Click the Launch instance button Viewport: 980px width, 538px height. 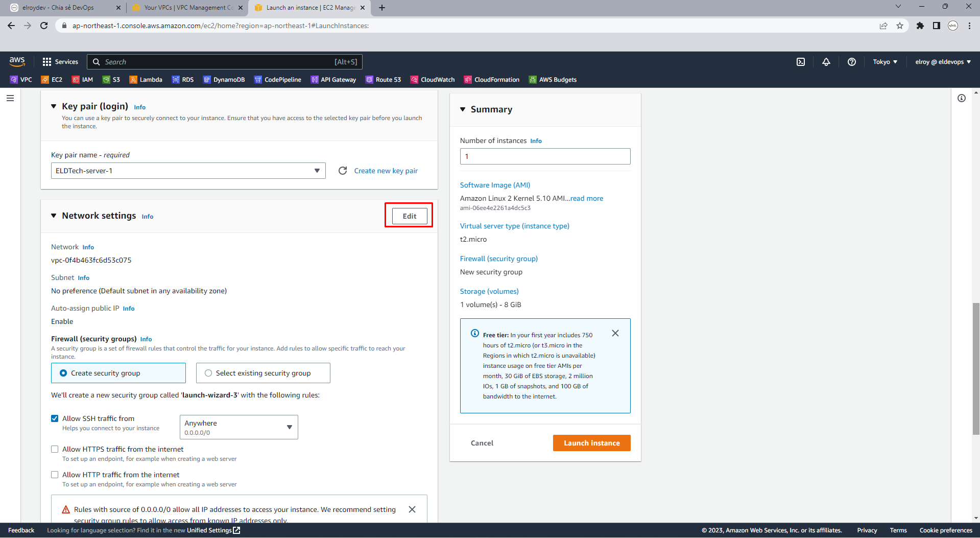(591, 443)
